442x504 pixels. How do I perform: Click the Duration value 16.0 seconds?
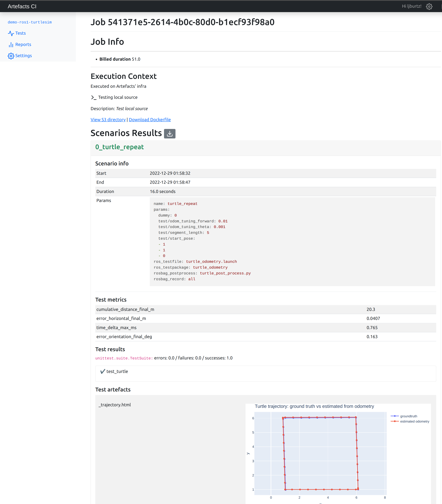click(163, 192)
